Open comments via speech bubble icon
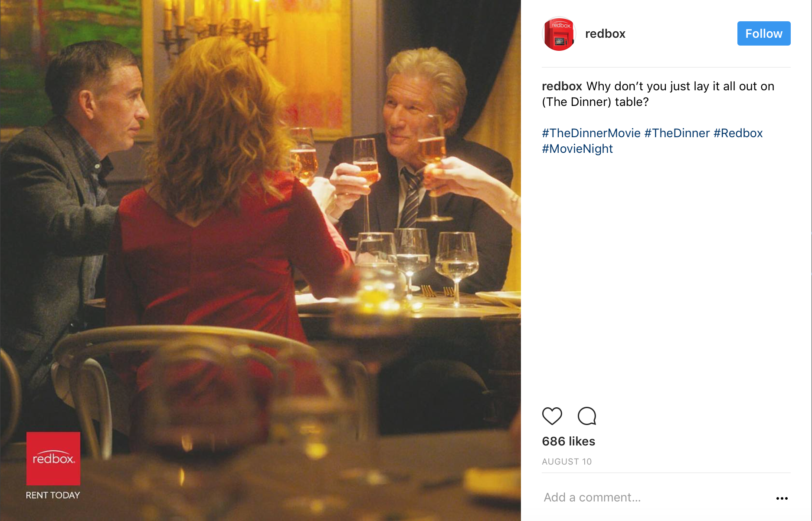This screenshot has height=521, width=812. pos(587,416)
